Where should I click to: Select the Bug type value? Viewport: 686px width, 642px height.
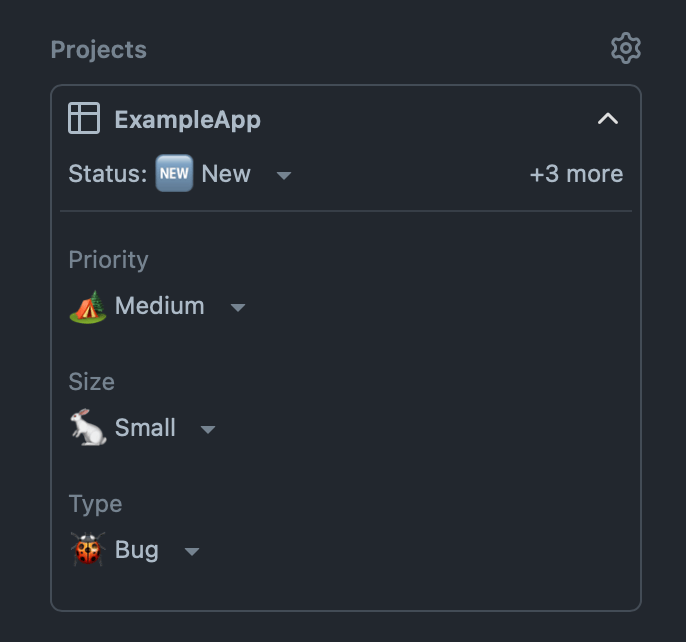tap(136, 550)
